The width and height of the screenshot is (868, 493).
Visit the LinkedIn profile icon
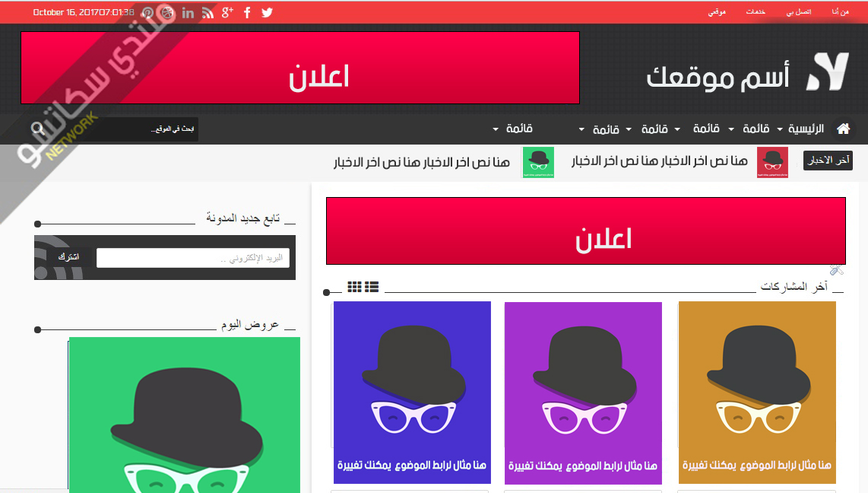point(188,13)
